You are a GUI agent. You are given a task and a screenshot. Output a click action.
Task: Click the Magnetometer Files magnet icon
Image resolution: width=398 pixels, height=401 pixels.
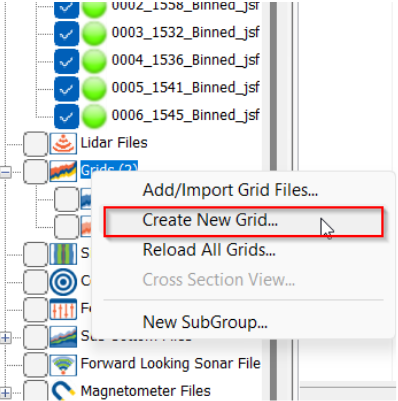[x=63, y=391]
